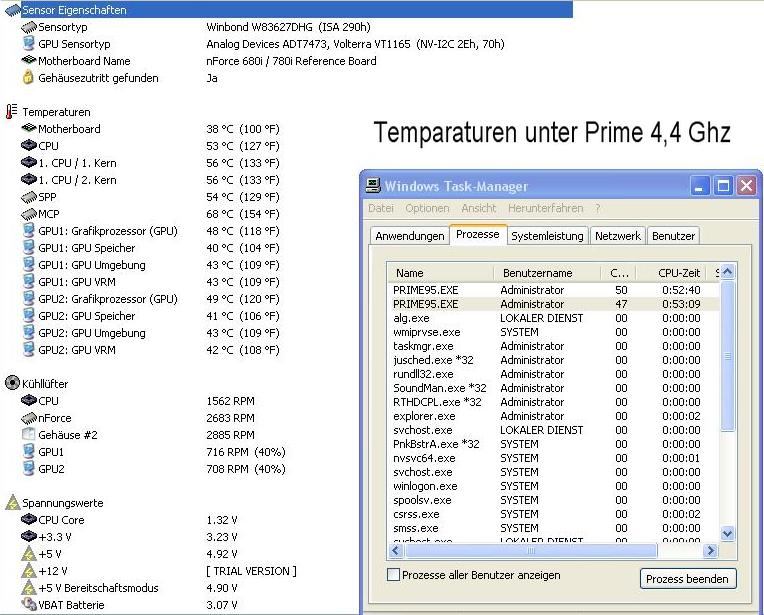The image size is (764, 615).
Task: Click the Gehäuse #2 fan icon
Action: [x=29, y=434]
